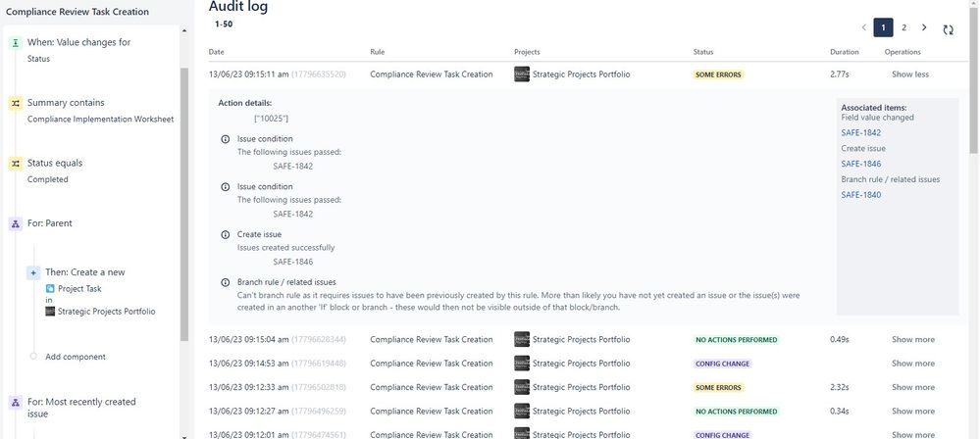The image size is (980, 439).
Task: Click the 'Date' column header
Action: (216, 52)
